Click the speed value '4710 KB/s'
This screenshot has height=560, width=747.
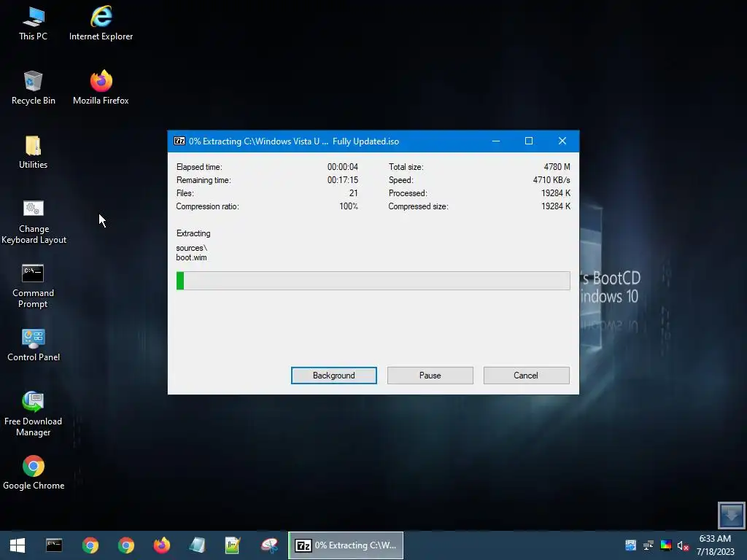tap(551, 180)
